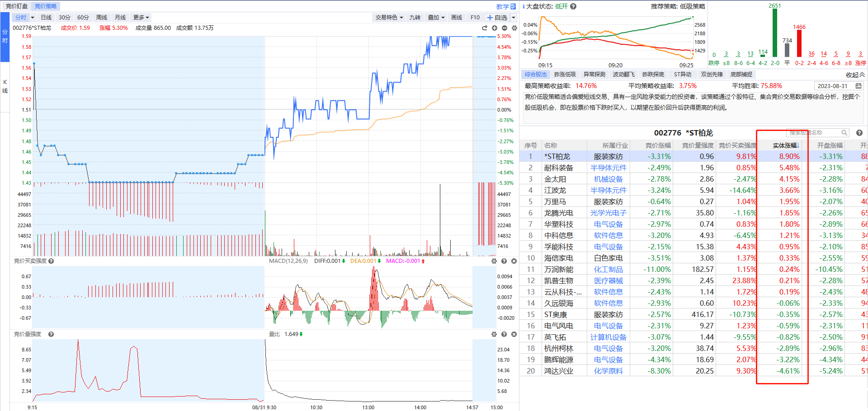Collapse the strategy panel via 收起

click(855, 75)
